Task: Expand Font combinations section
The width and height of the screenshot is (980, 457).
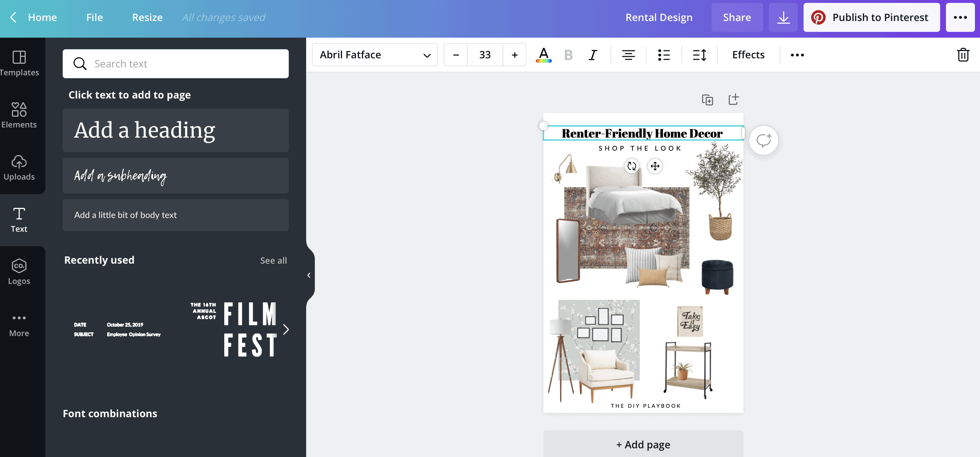Action: click(x=109, y=413)
